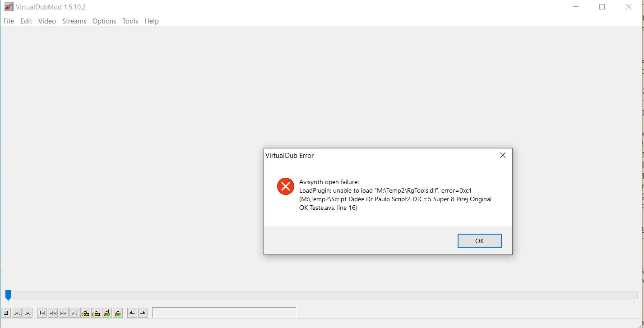
Task: Maximize the VirtualDubMod window
Action: [602, 7]
